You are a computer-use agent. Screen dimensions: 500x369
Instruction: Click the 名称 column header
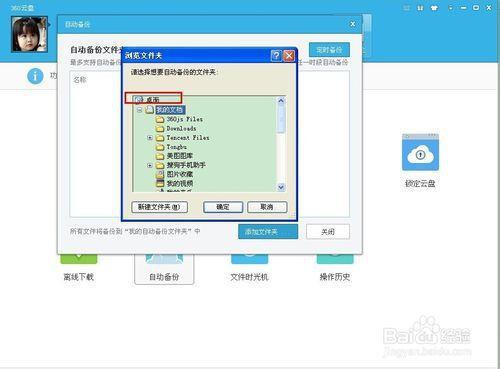[80, 80]
